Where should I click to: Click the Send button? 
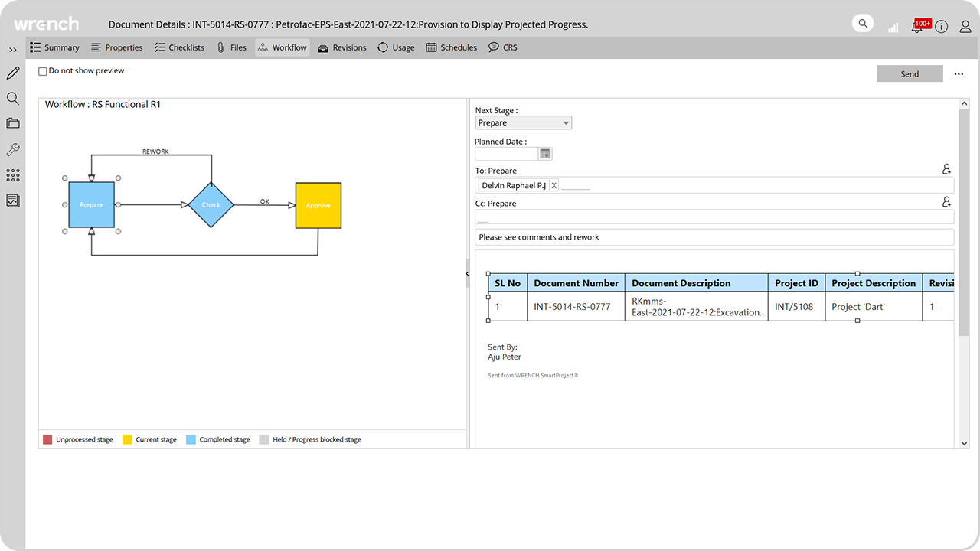pyautogui.click(x=910, y=73)
